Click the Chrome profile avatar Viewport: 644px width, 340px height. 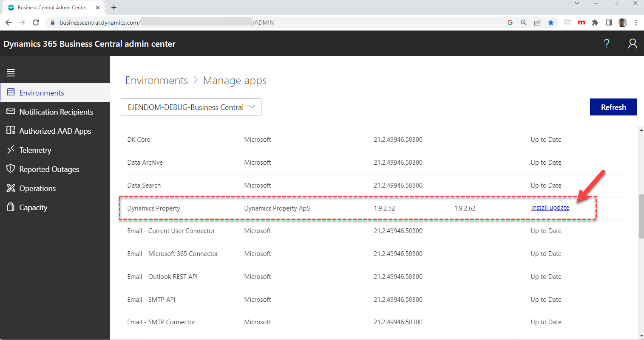coord(622,22)
